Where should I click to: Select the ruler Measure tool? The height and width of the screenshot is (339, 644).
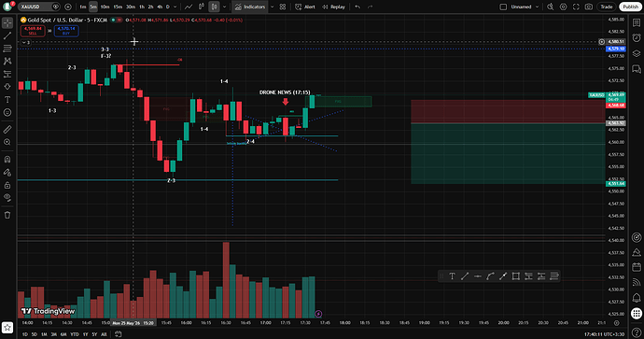pos(7,130)
